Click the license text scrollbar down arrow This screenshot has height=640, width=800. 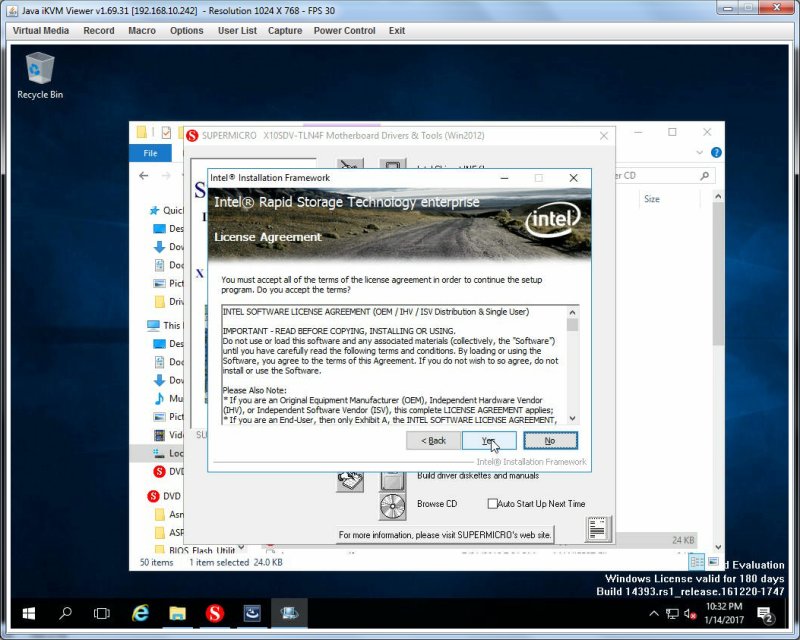pos(572,419)
